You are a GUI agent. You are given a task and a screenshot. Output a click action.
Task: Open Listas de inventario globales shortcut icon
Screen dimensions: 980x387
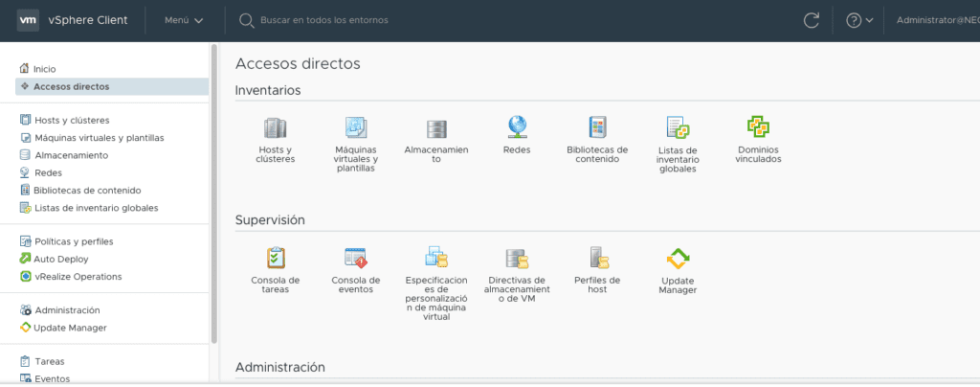pyautogui.click(x=678, y=128)
